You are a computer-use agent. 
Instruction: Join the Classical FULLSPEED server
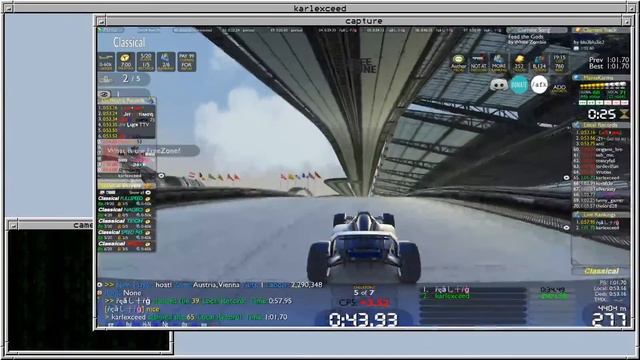(126, 200)
